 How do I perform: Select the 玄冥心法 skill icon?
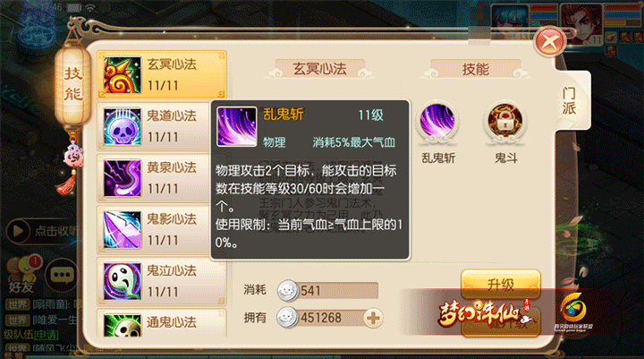122,75
